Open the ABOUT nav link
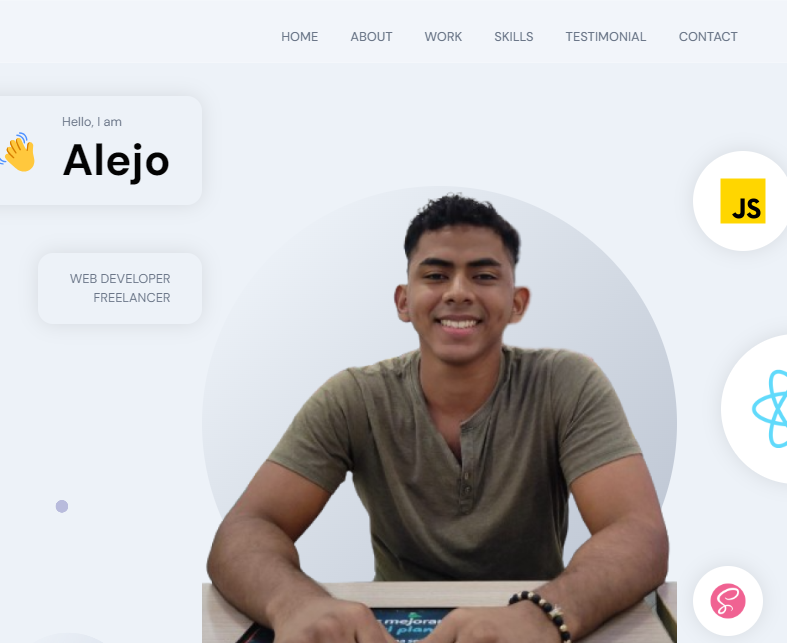787x643 pixels. [x=371, y=37]
